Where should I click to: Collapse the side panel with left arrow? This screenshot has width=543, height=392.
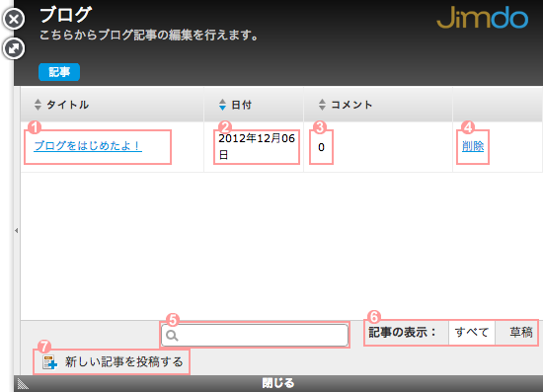click(x=16, y=231)
